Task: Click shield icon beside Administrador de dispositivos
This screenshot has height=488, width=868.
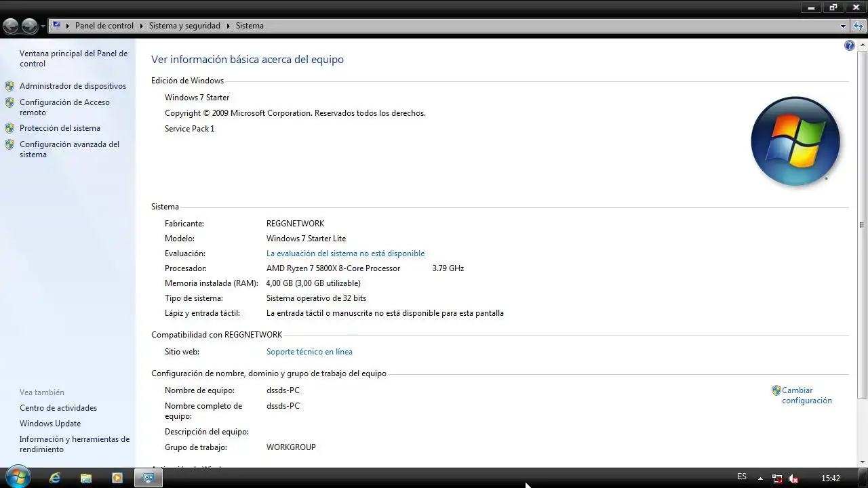Action: coord(9,86)
